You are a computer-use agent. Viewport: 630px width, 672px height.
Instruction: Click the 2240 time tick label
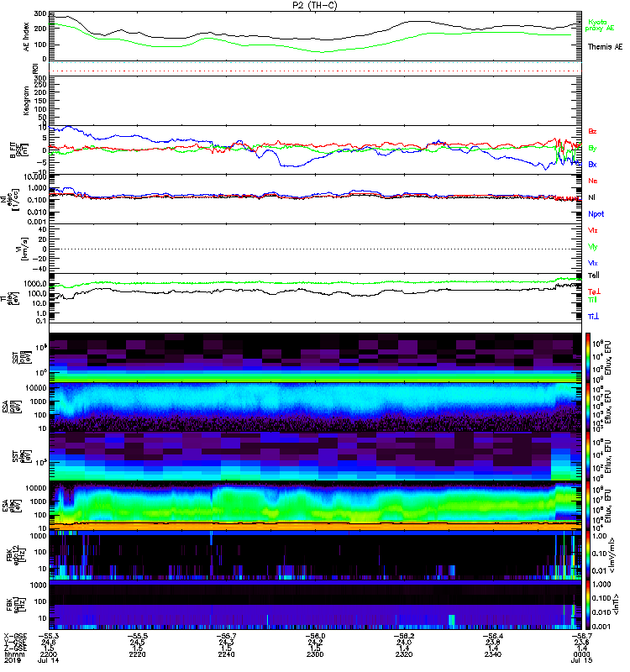(226, 654)
